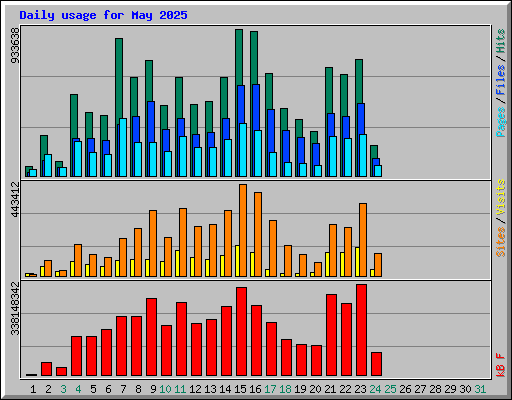Select the 338148342 KB axis value

point(15,308)
